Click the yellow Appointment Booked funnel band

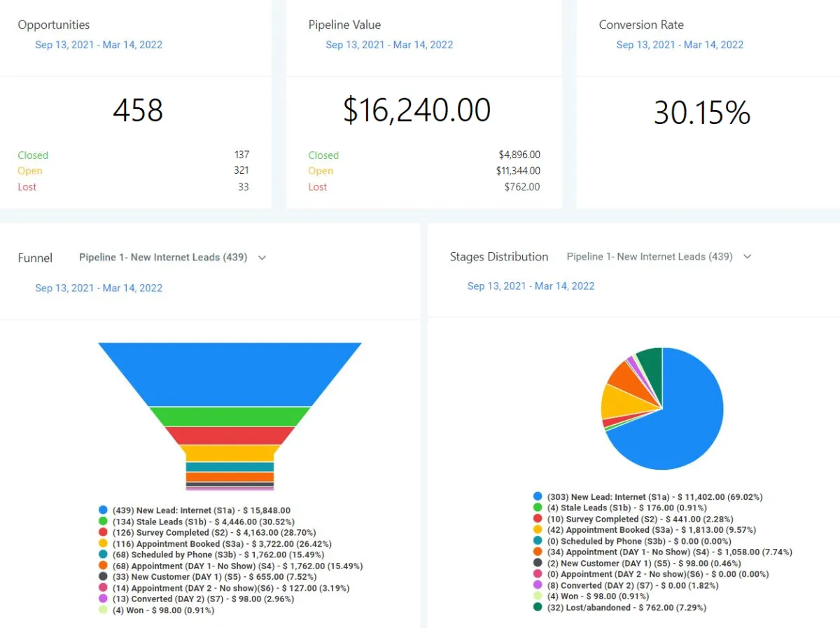[230, 453]
